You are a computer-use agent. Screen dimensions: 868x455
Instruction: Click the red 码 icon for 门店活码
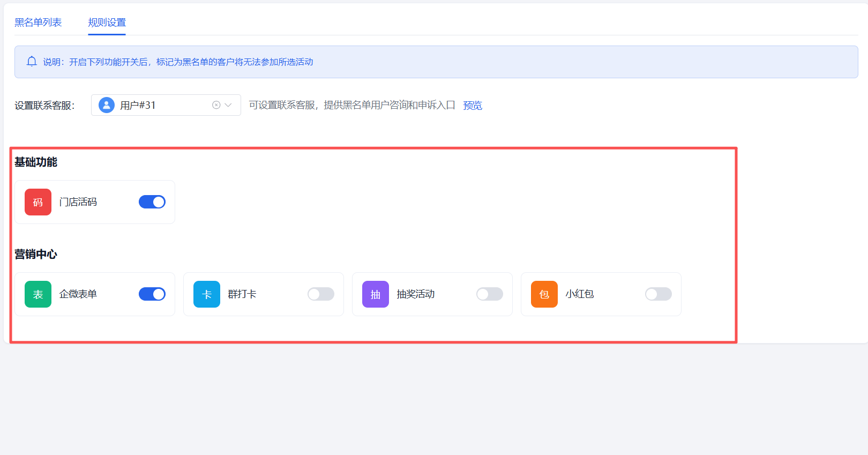[x=38, y=202]
